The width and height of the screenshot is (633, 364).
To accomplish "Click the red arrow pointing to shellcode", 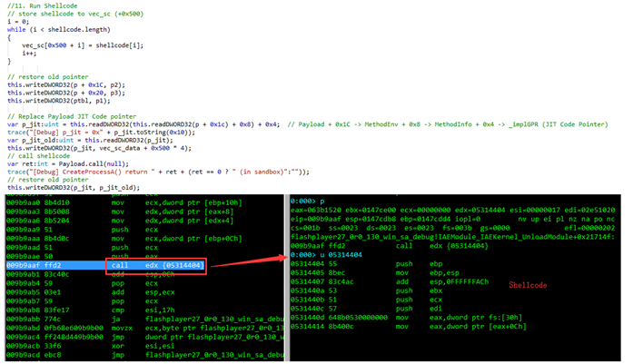I will 249,261.
